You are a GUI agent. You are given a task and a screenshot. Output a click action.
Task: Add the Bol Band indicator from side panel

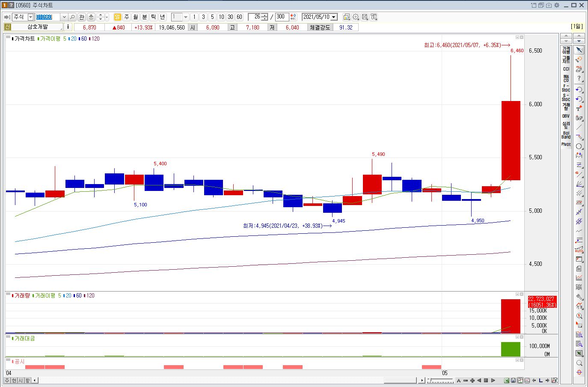566,135
